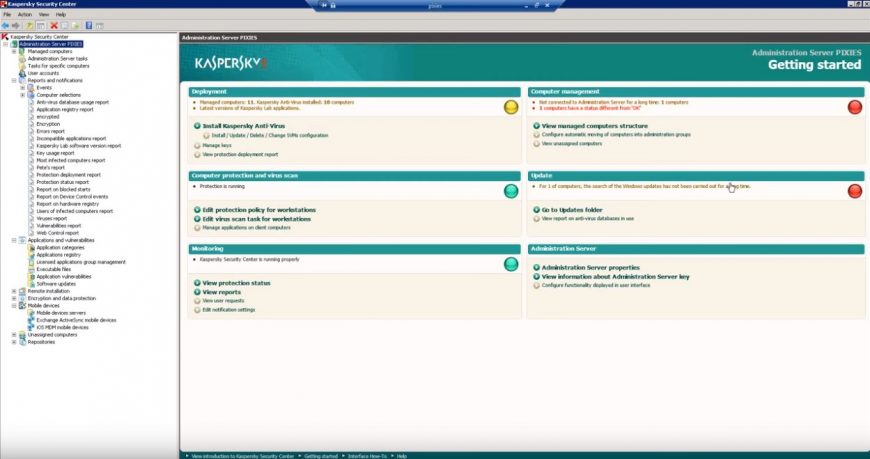Click the User accounts icon

pos(22,73)
